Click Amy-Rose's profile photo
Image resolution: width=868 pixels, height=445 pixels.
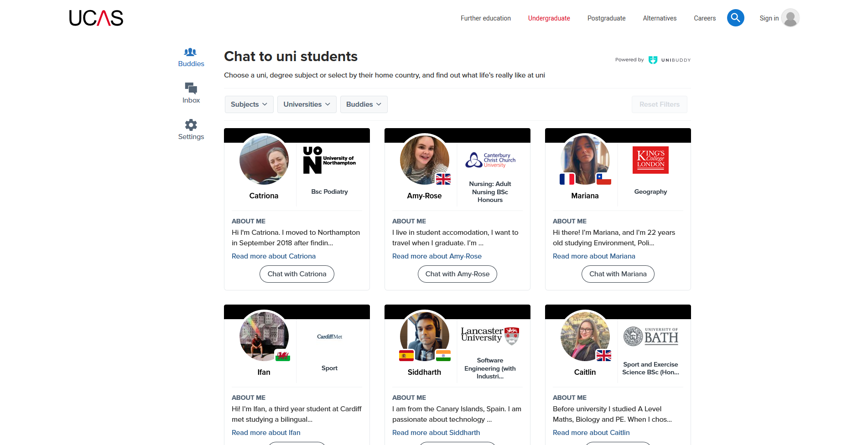tap(424, 160)
